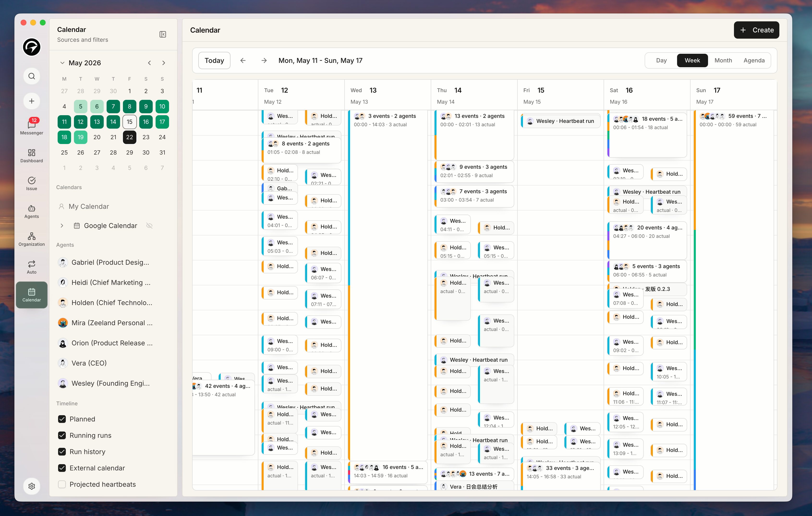Viewport: 812px width, 516px height.
Task: Collapse the May 2026 mini calendar
Action: point(62,63)
